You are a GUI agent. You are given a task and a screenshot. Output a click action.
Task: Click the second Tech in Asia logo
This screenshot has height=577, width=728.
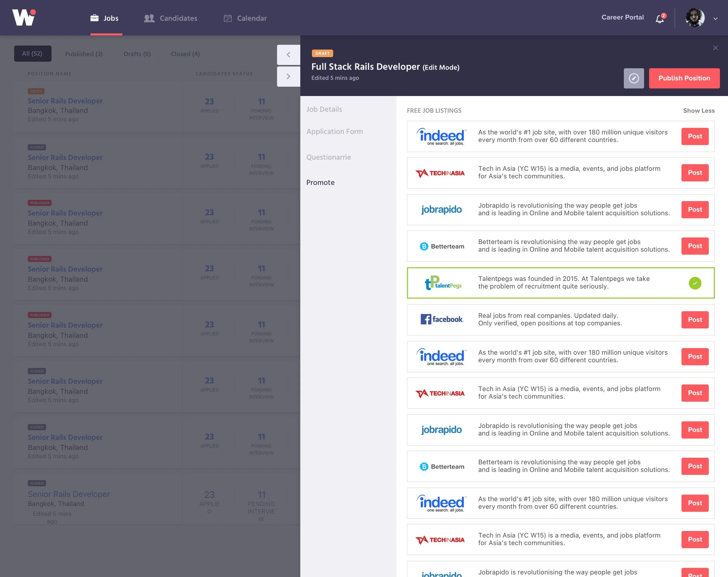pos(440,393)
